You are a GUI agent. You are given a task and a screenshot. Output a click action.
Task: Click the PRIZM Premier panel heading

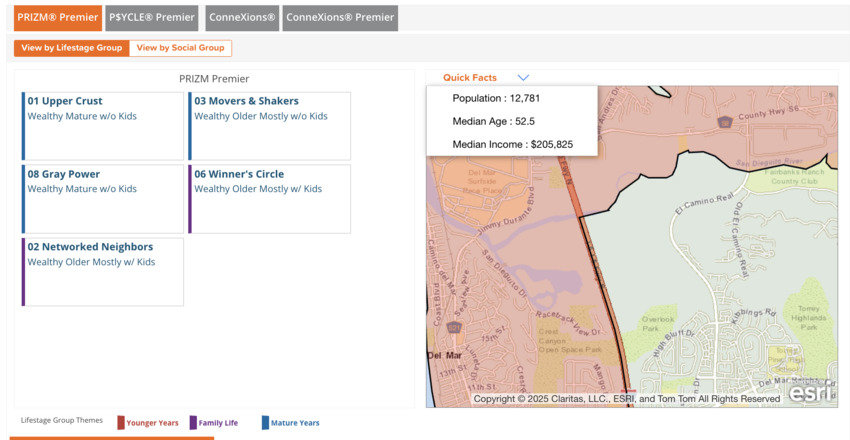pos(214,79)
